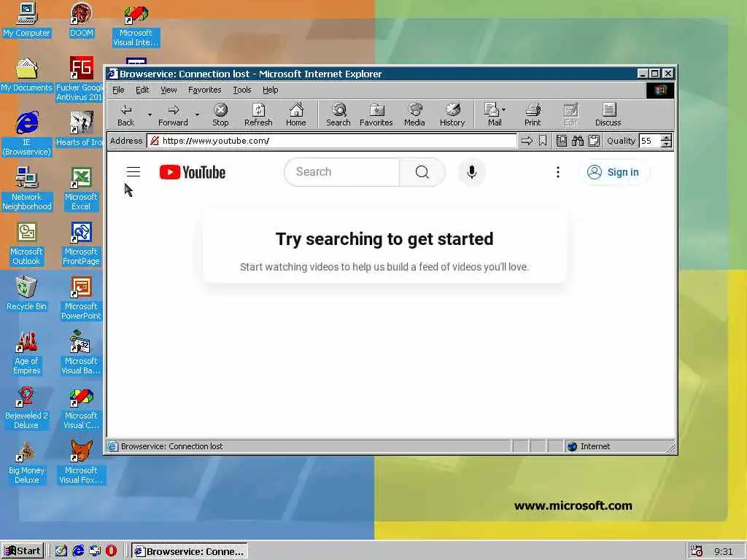This screenshot has width=747, height=560.
Task: Show the History pane
Action: pyautogui.click(x=452, y=114)
